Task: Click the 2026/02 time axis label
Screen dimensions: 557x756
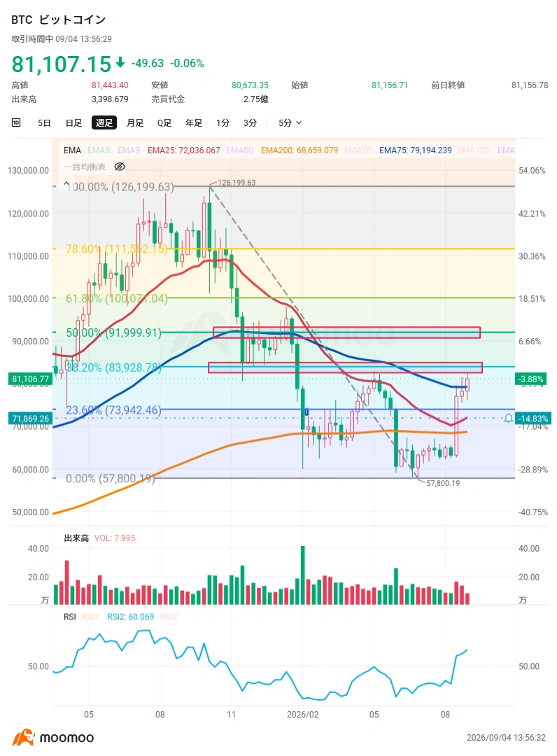Action: 302,715
